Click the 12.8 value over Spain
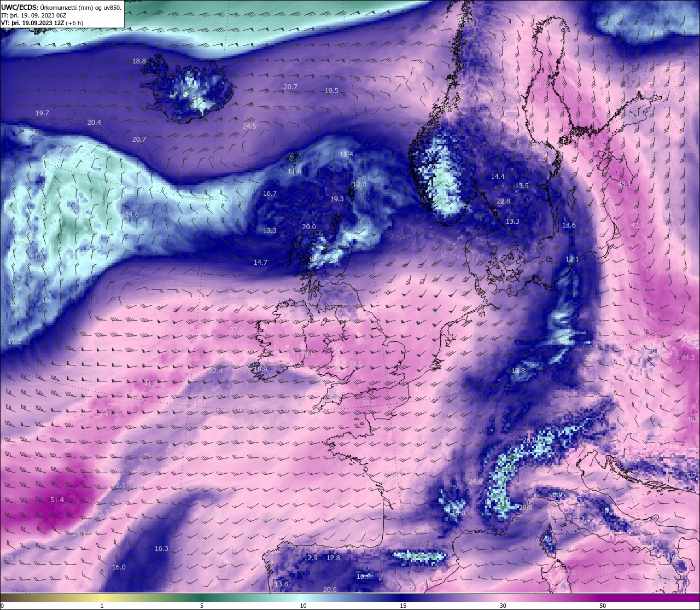700x610 pixels. (x=333, y=558)
